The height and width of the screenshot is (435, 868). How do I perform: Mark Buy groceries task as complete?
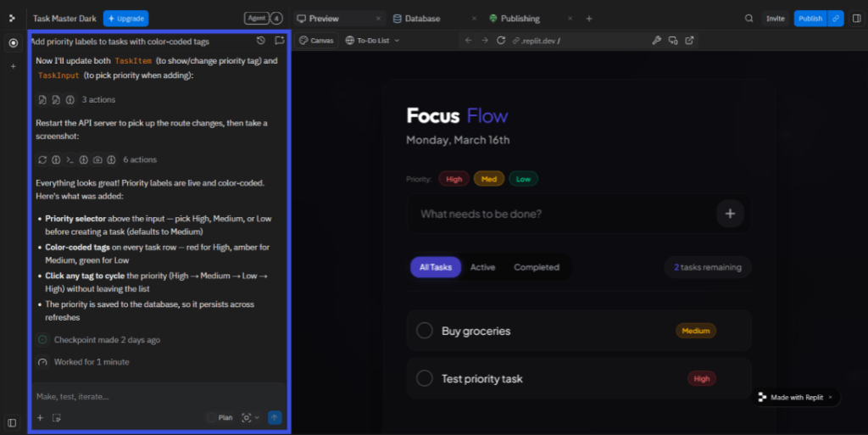pos(425,331)
